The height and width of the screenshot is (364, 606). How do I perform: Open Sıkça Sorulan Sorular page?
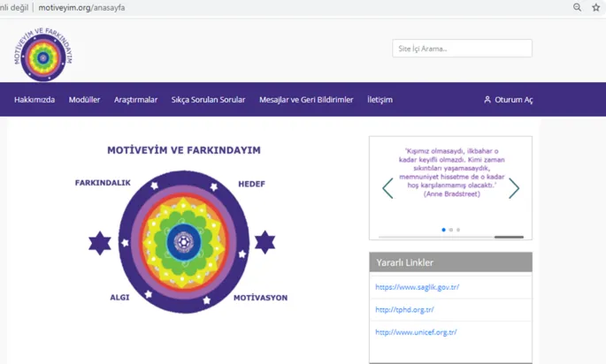208,100
